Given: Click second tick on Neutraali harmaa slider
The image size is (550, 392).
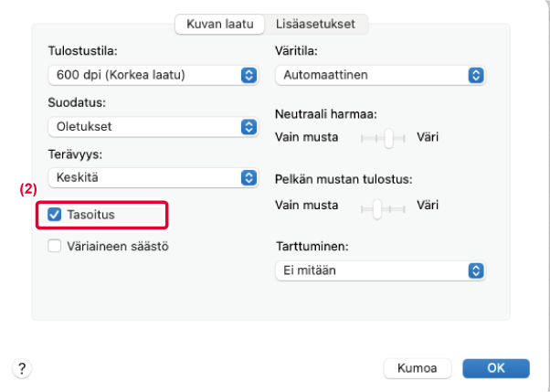Looking at the screenshot, I should [375, 138].
